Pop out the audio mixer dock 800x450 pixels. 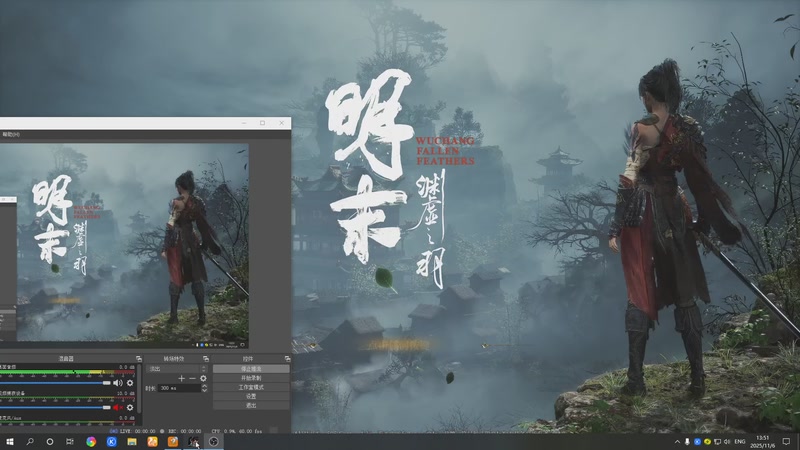(x=139, y=359)
